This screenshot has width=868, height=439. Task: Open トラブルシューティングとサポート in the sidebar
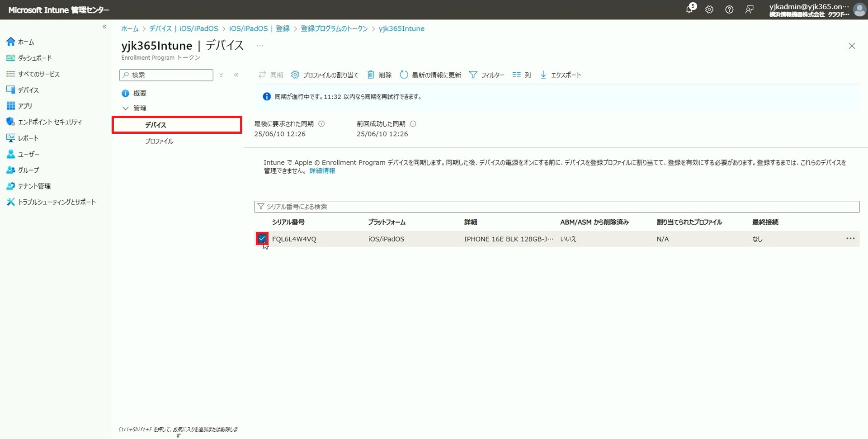pos(51,202)
